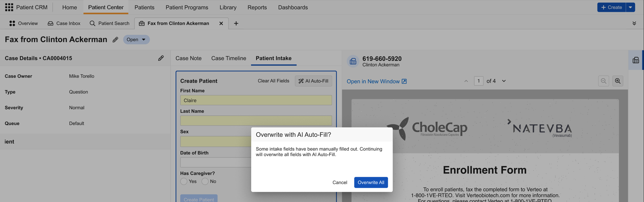Confirm with Overwrite All button
644x202 pixels.
click(x=371, y=182)
